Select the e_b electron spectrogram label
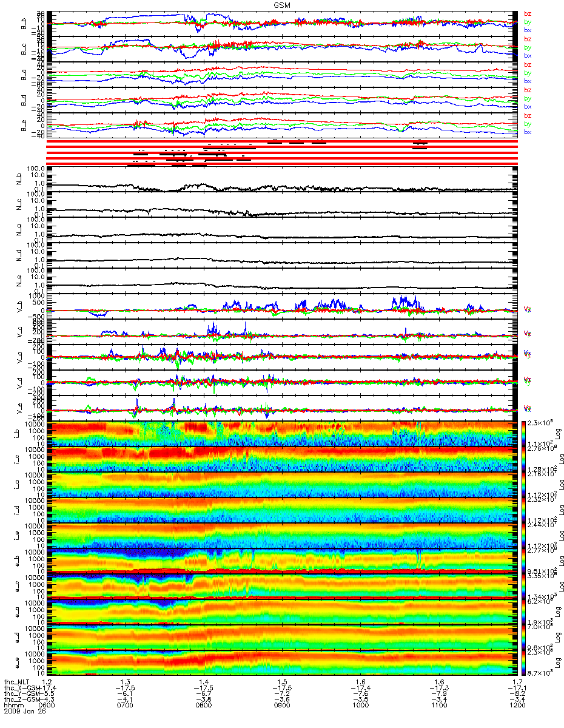 tap(16, 562)
